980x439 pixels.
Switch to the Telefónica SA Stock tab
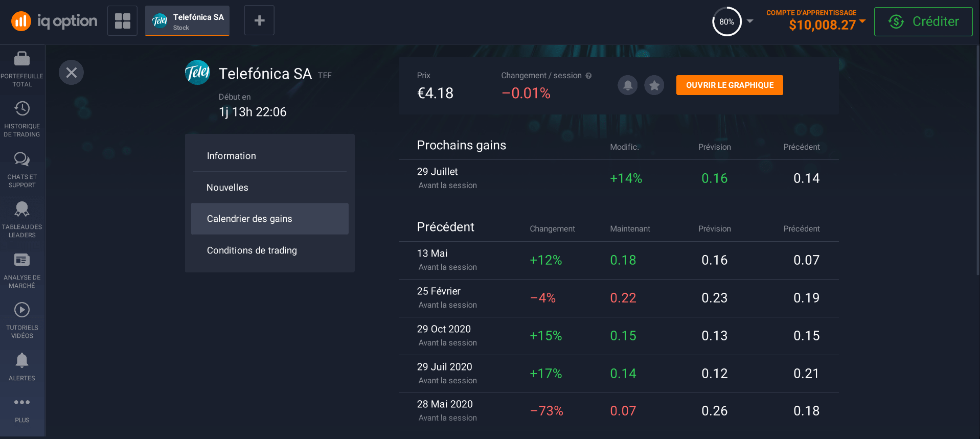(x=187, y=21)
